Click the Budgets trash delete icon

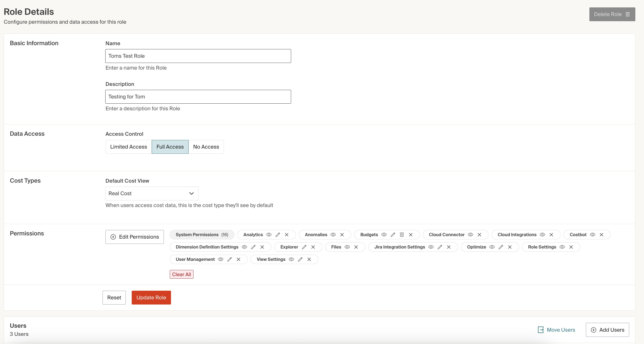(x=402, y=235)
